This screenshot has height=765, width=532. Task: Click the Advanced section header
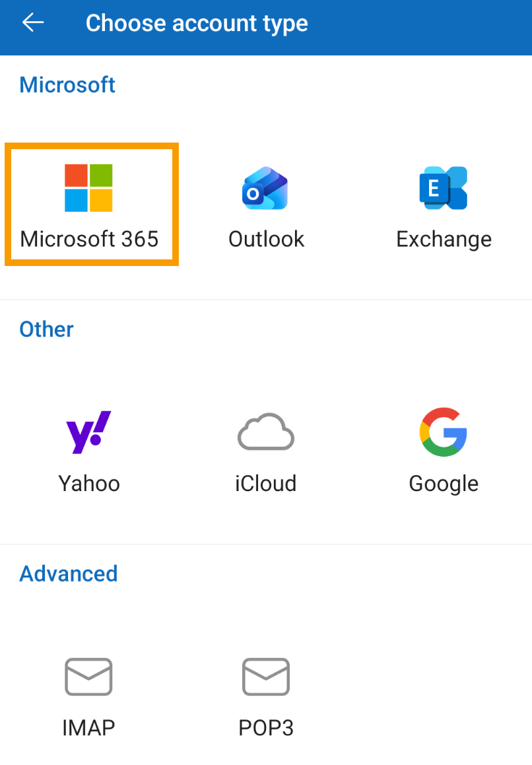[69, 574]
